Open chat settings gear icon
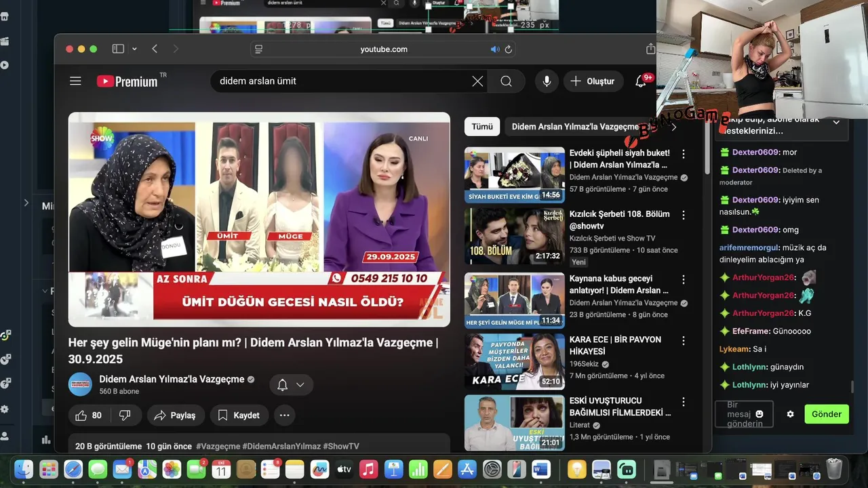 pyautogui.click(x=790, y=414)
